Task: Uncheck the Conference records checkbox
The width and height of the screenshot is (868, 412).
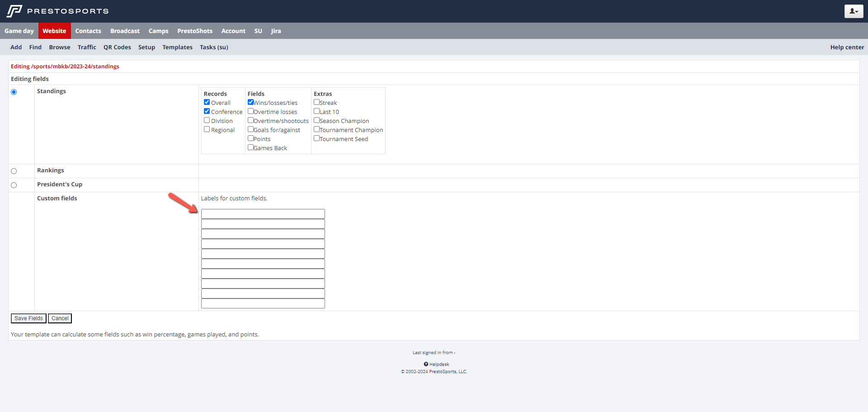Action: pyautogui.click(x=207, y=111)
